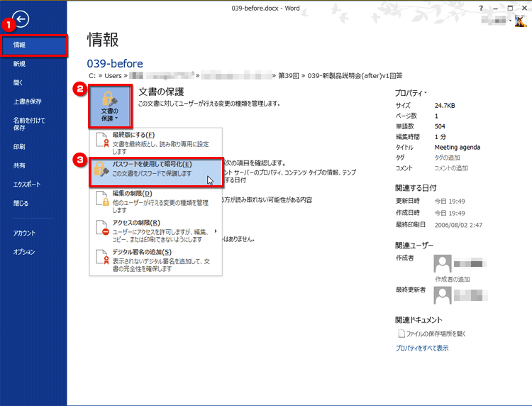Click the document icon beside ファイルの保存場所を開く
The height and width of the screenshot is (406, 532).
click(x=401, y=334)
